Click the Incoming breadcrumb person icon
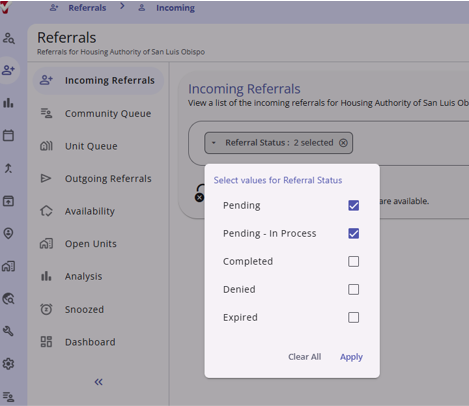469x406 pixels. coord(142,8)
